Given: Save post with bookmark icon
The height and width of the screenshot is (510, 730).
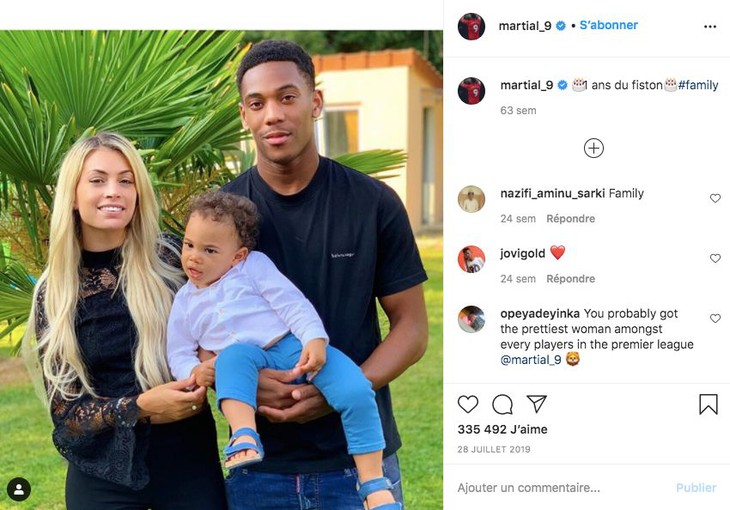Looking at the screenshot, I should click(x=708, y=404).
